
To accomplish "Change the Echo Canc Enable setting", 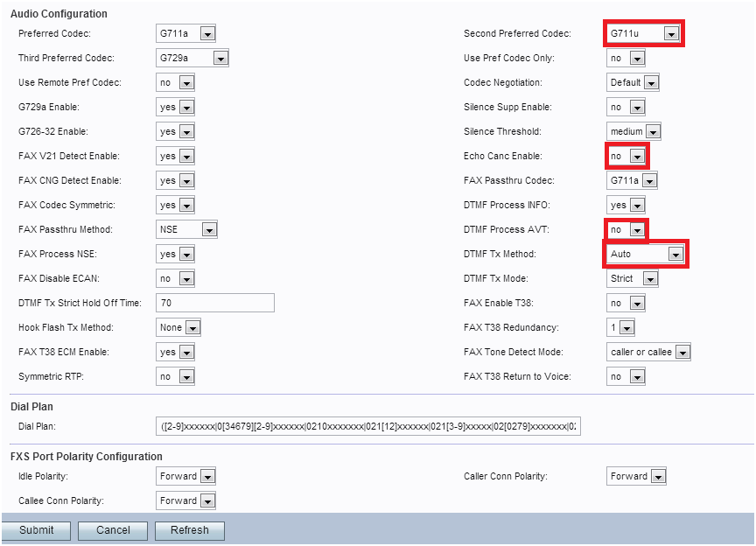I will [626, 156].
